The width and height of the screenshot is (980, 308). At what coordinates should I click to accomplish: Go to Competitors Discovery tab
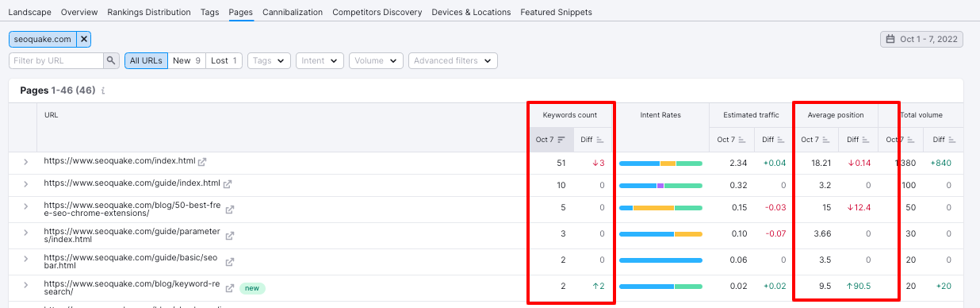pyautogui.click(x=377, y=12)
